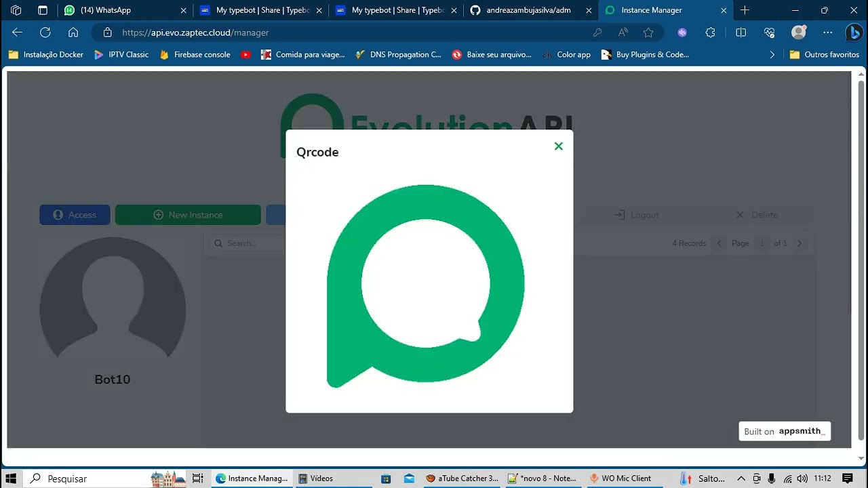Open the Built on appsmith link
Image resolution: width=868 pixels, height=488 pixels.
(x=785, y=432)
